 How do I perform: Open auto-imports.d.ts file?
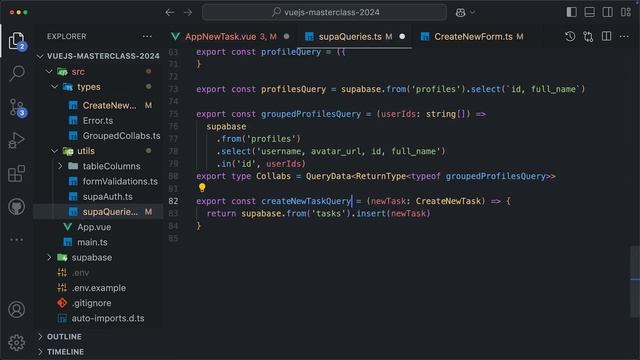coord(98,318)
